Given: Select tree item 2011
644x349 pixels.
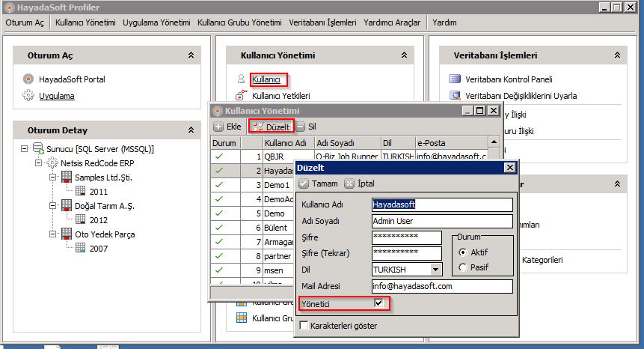Looking at the screenshot, I should [x=99, y=192].
